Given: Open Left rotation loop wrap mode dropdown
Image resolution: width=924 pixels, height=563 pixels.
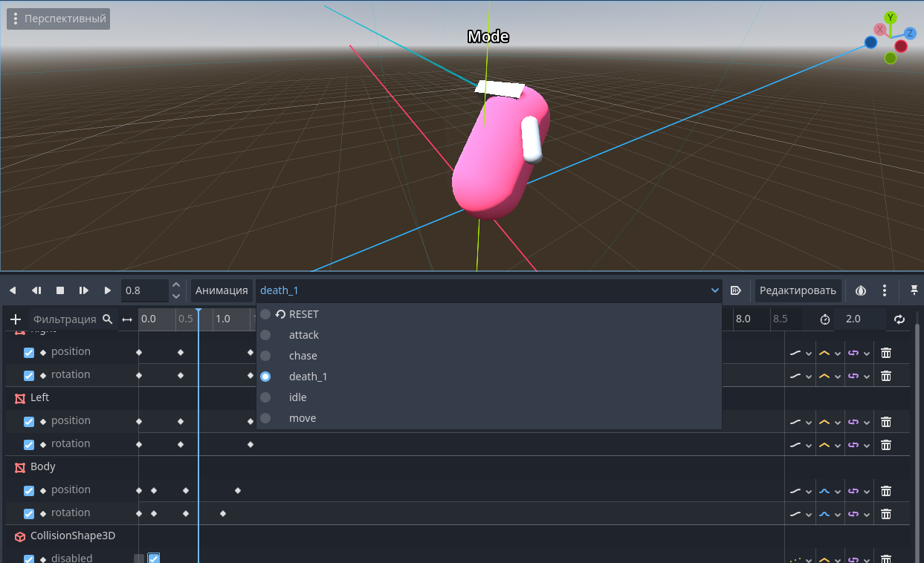Looking at the screenshot, I should coord(857,445).
